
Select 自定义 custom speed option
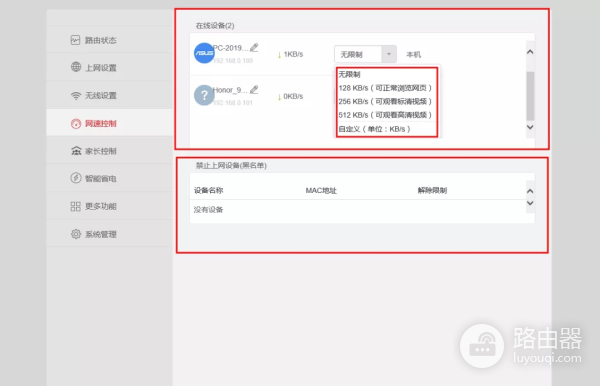click(x=374, y=129)
